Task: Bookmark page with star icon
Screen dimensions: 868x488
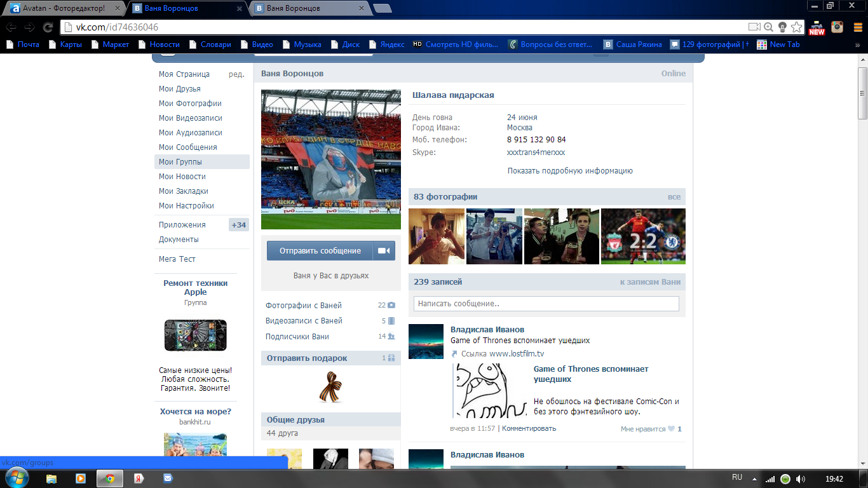Action: (x=796, y=27)
